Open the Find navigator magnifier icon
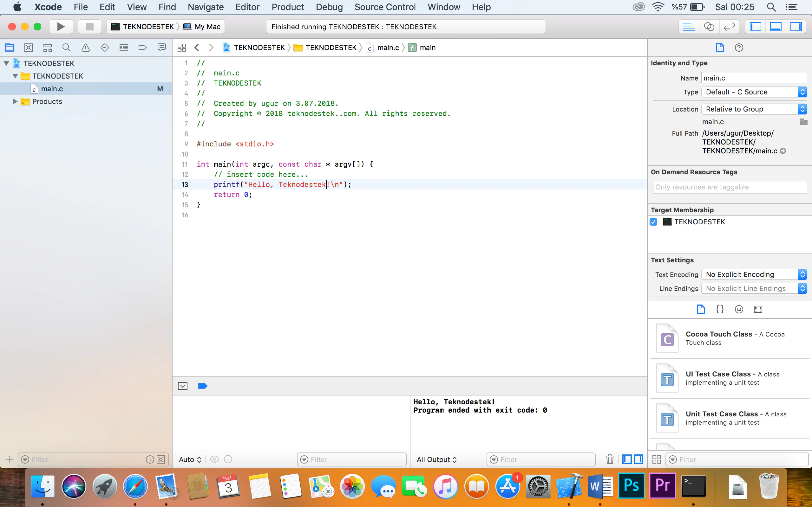This screenshot has height=507, width=812. (66, 48)
